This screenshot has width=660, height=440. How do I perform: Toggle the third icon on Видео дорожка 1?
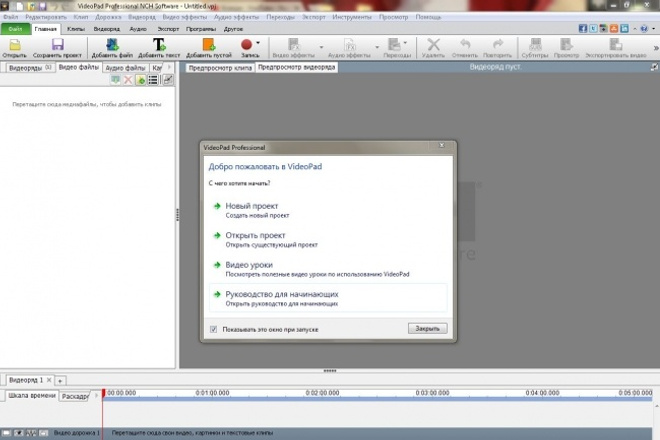pos(31,433)
